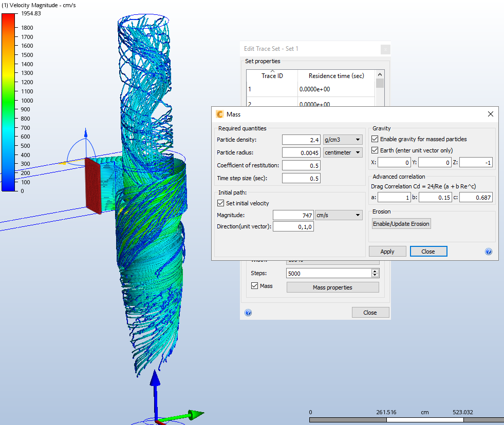Screen dimensions: 504x425
Task: Click the gravity X component field
Action: tap(394, 163)
